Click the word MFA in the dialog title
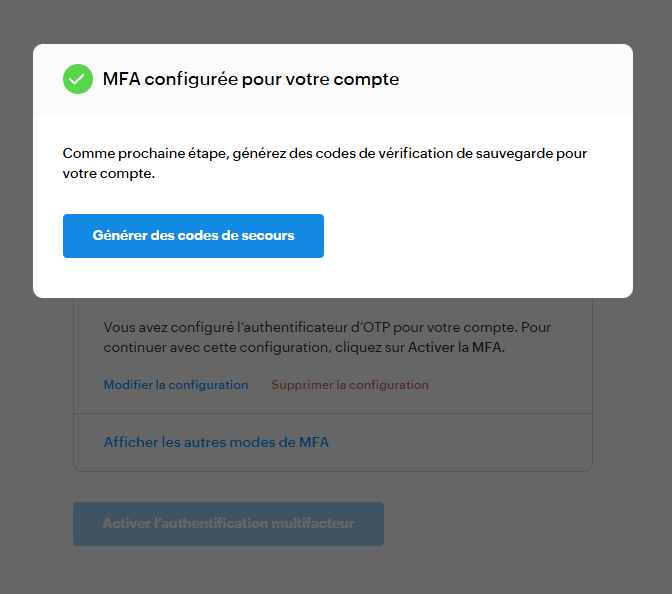This screenshot has height=594, width=672. click(121, 79)
